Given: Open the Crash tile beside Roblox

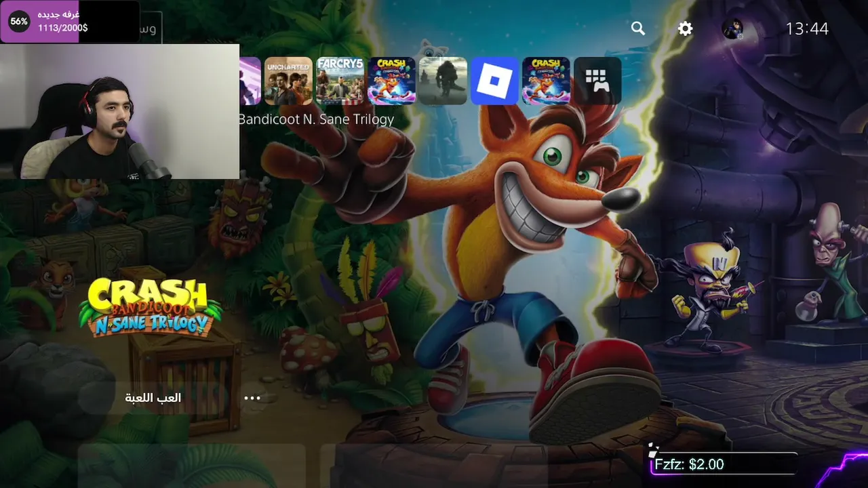Looking at the screenshot, I should pos(546,81).
